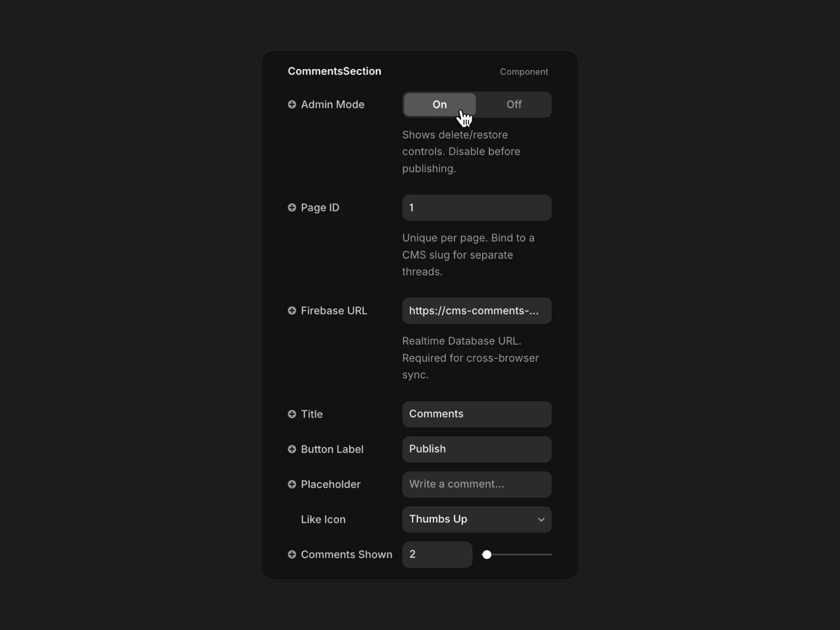Click the Publish button label field

coord(477,449)
